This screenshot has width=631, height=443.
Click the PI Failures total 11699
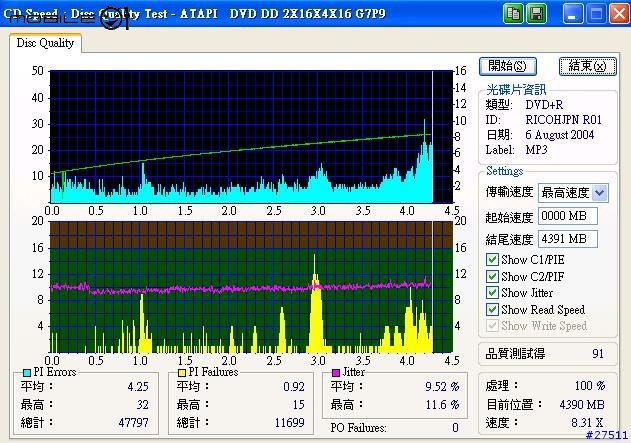pyautogui.click(x=289, y=423)
